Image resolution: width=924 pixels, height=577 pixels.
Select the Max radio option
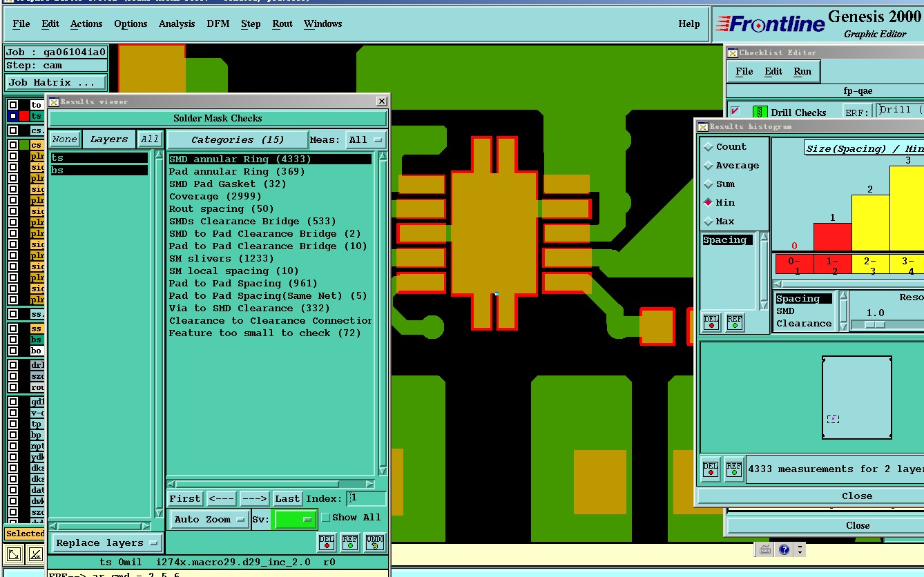coord(709,222)
